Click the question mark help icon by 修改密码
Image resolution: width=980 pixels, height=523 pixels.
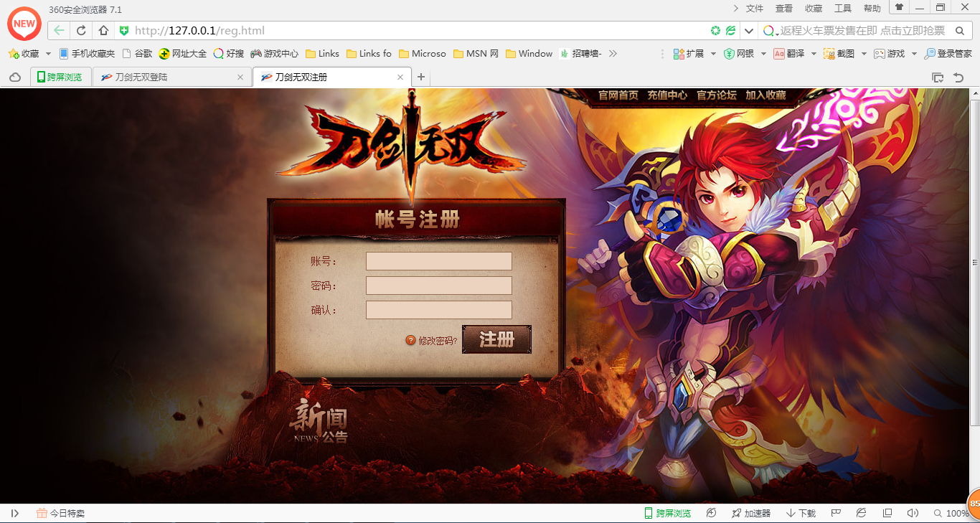click(411, 340)
